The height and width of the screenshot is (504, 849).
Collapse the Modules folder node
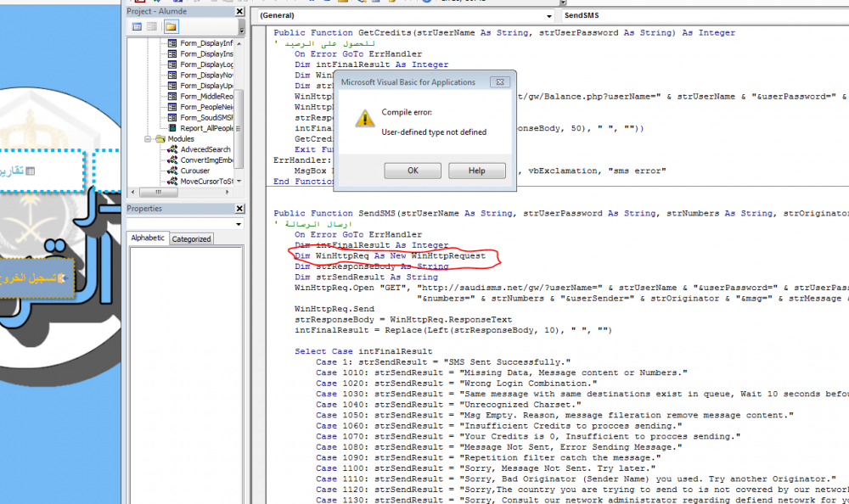pyautogui.click(x=148, y=139)
